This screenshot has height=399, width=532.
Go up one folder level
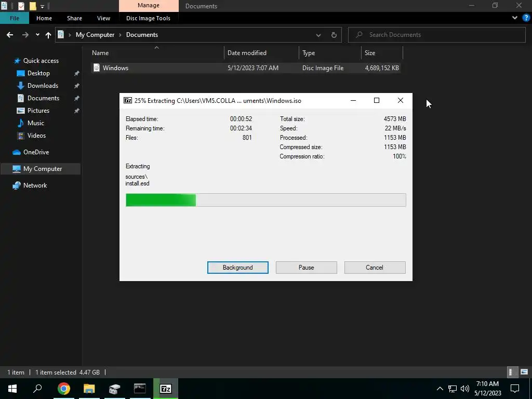tap(48, 35)
